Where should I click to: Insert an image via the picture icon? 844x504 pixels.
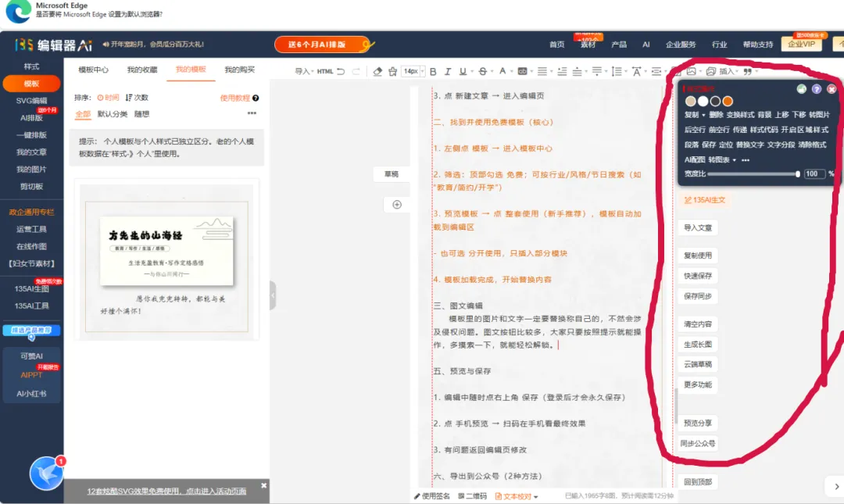(x=691, y=71)
